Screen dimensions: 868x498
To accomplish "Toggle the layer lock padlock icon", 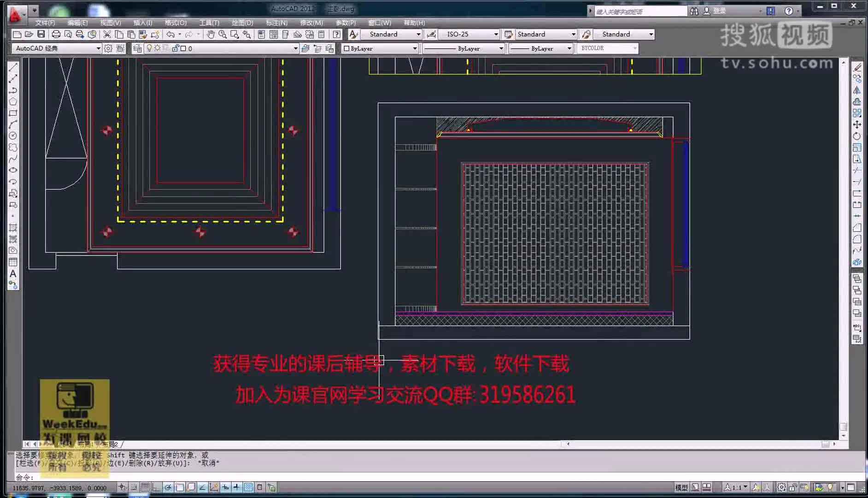I will click(x=176, y=48).
